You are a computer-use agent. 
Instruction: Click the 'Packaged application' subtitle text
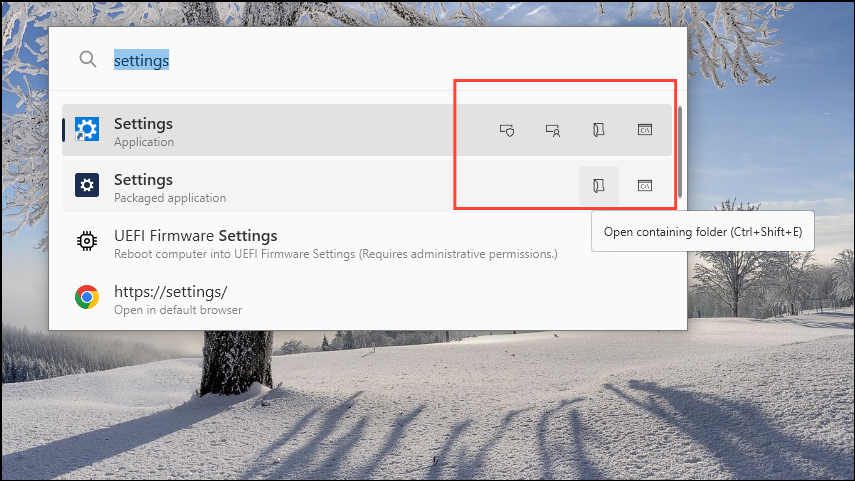tap(170, 198)
